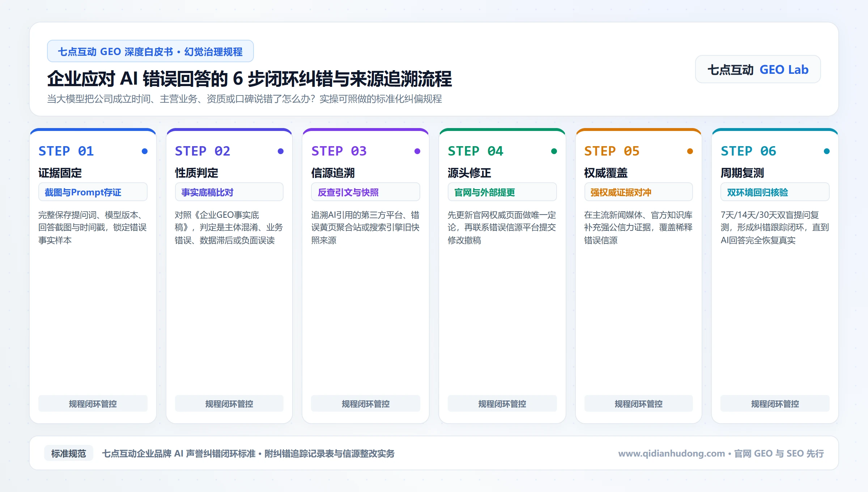Click the teal dot beside STEP 06
Viewport: 868px width, 492px height.
click(827, 151)
